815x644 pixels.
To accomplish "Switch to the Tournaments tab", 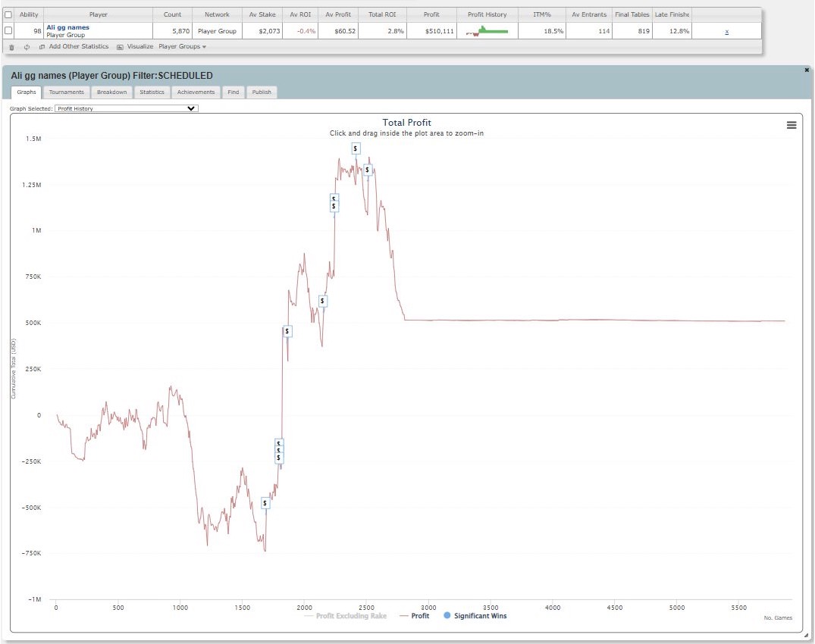I will click(x=67, y=92).
